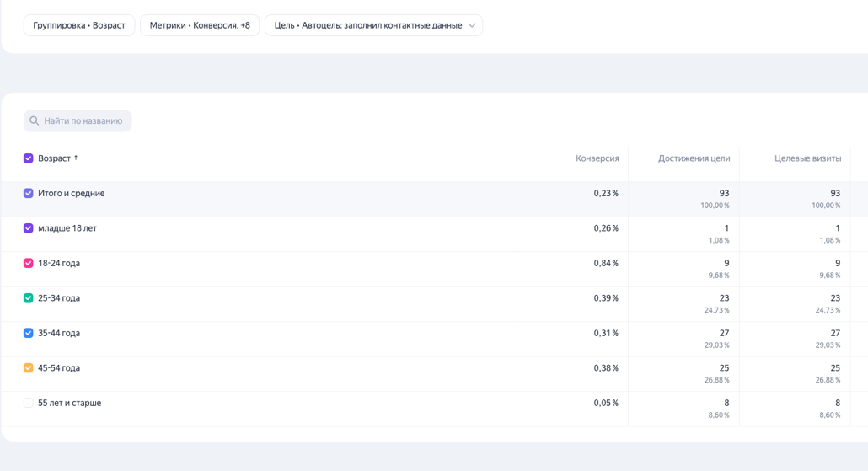Toggle the Возраст header checkbox
The height and width of the screenshot is (471, 868).
coord(28,158)
